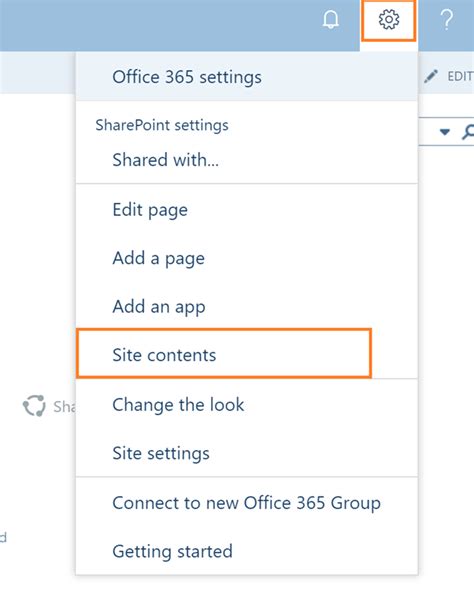
Task: Click the Share sync icon on the page
Action: tap(34, 405)
